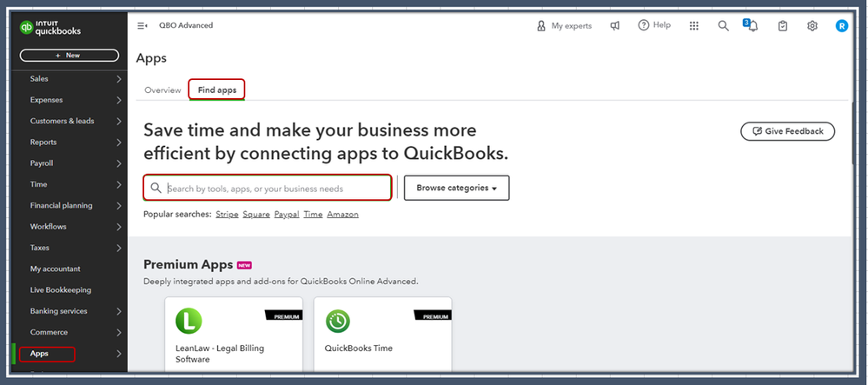Open the Browse categories dropdown

[457, 188]
